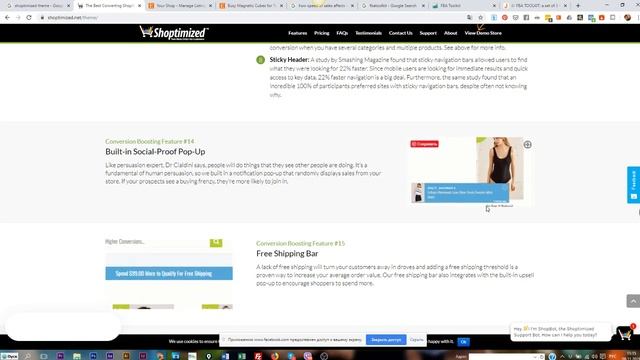Bookmark this page with star icon
The image size is (640, 360).
(x=480, y=18)
